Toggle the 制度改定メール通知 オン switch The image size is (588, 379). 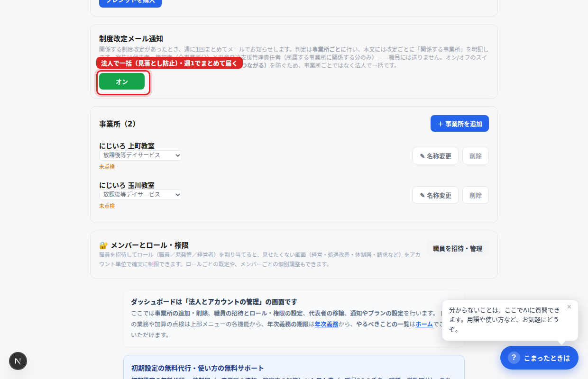[x=122, y=81]
